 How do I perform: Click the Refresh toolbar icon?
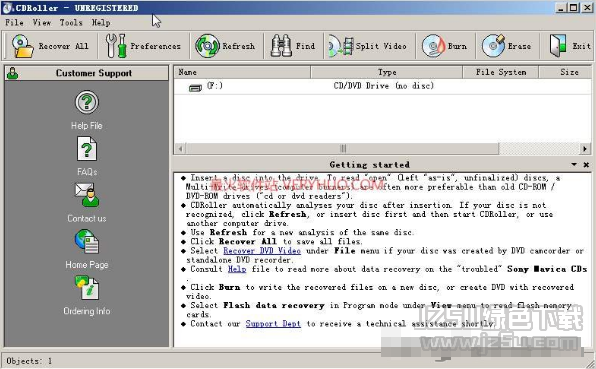[x=208, y=46]
